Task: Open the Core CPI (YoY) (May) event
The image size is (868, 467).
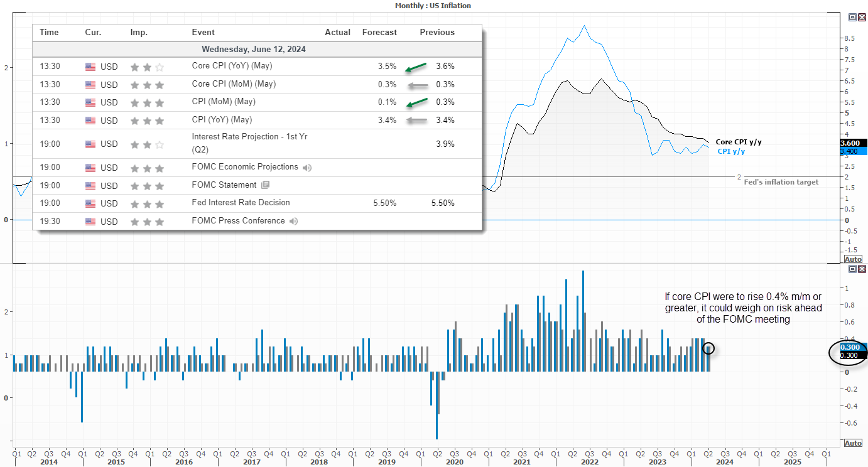Action: (232, 66)
